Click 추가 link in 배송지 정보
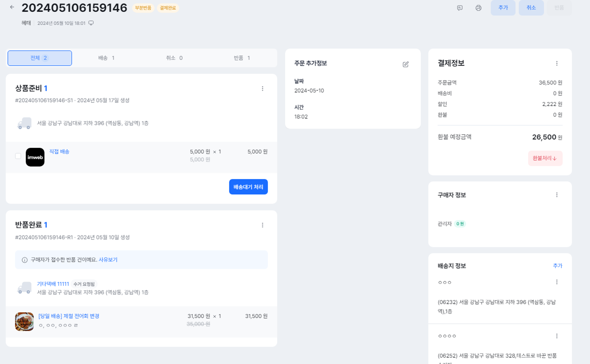The height and width of the screenshot is (364, 590). pos(557,266)
